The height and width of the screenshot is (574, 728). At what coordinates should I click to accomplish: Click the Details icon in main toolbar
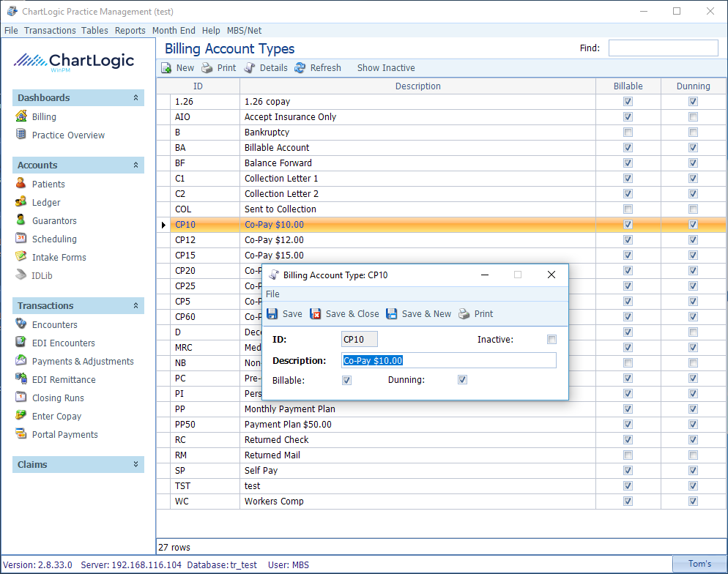pyautogui.click(x=250, y=68)
